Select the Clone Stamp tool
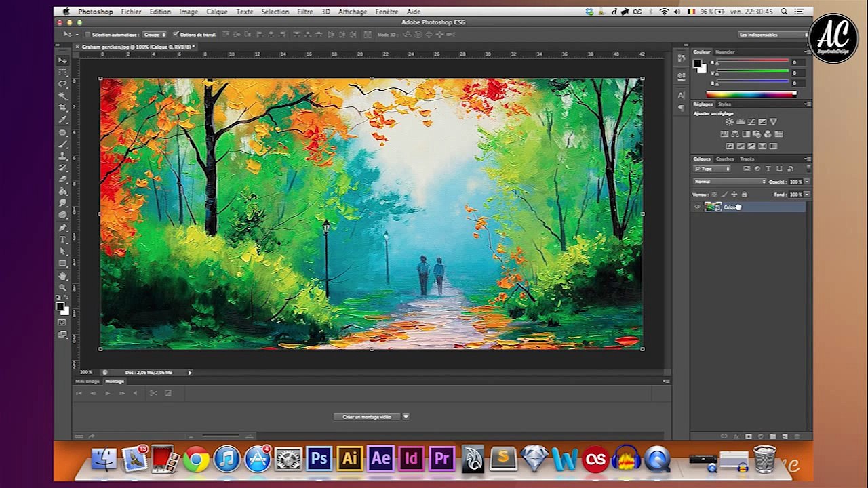This screenshot has width=868, height=488. coord(63,156)
